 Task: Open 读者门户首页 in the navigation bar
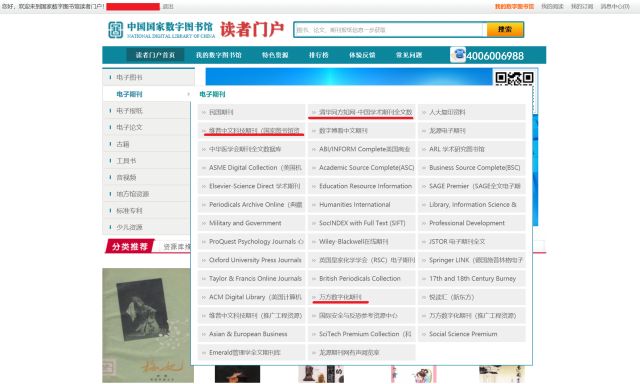pyautogui.click(x=155, y=55)
